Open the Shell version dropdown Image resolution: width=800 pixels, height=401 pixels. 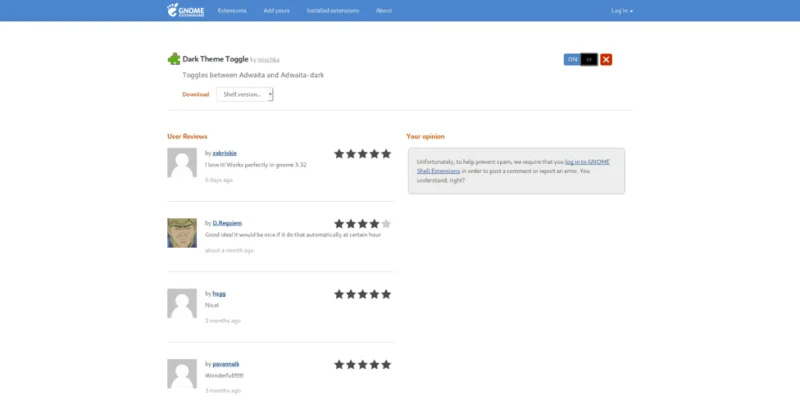click(245, 94)
